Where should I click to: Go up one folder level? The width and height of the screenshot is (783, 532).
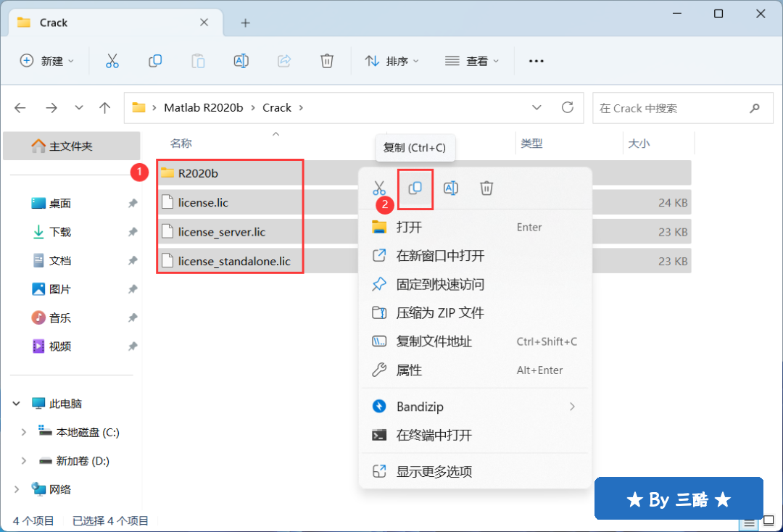pos(104,108)
